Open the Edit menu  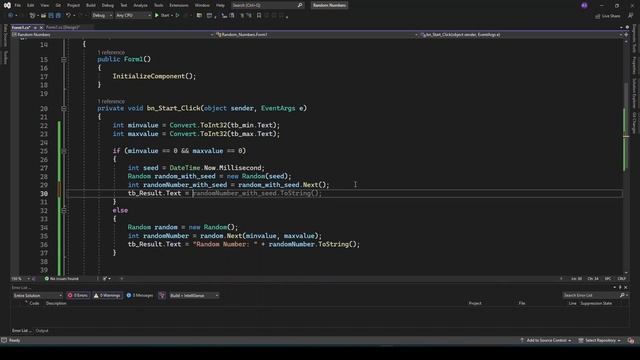coord(31,5)
